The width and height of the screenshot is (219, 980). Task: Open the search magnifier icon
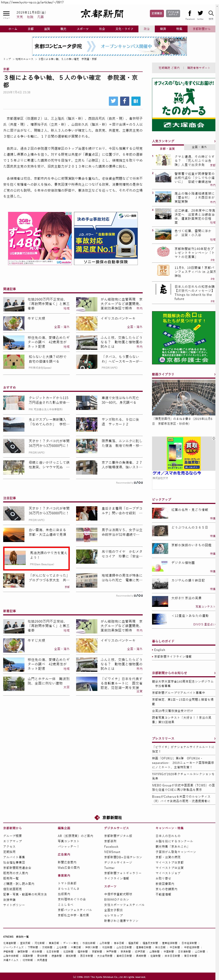tap(211, 13)
